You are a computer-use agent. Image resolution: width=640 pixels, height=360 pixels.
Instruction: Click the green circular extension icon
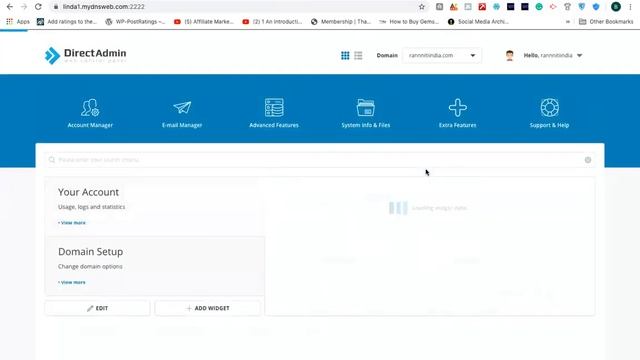tap(539, 7)
